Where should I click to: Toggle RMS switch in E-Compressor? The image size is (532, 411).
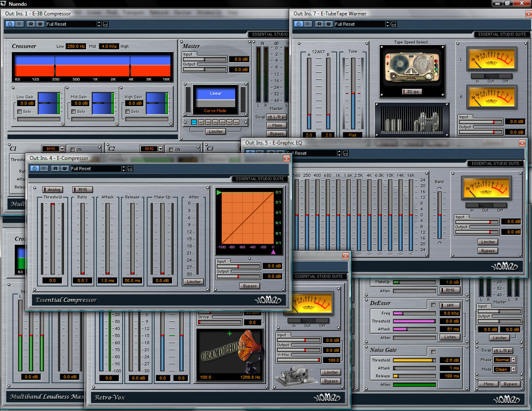(x=82, y=189)
